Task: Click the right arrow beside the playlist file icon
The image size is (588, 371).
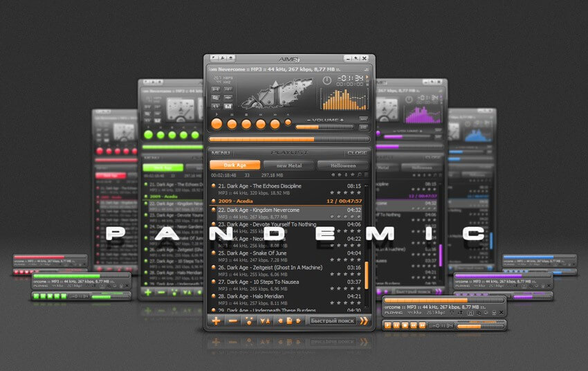Action: (299, 321)
